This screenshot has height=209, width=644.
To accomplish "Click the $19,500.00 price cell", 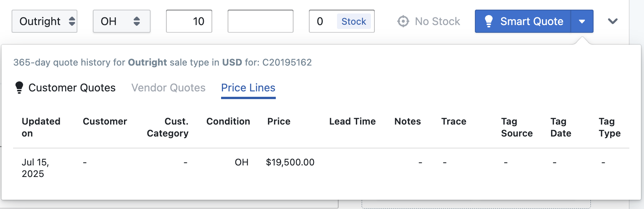I will pos(290,162).
